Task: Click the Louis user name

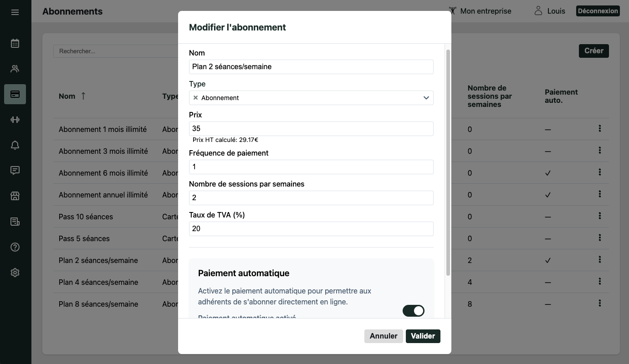Action: pos(556,11)
